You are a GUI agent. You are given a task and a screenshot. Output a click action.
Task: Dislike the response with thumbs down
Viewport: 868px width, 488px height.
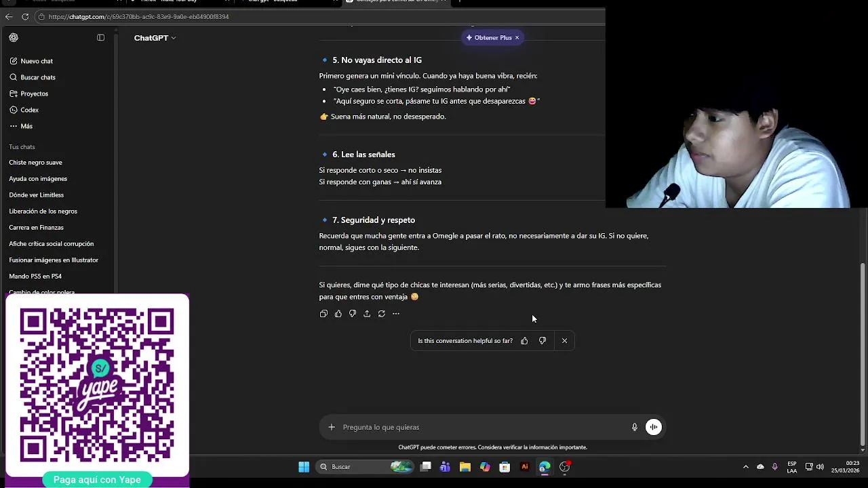coord(352,314)
